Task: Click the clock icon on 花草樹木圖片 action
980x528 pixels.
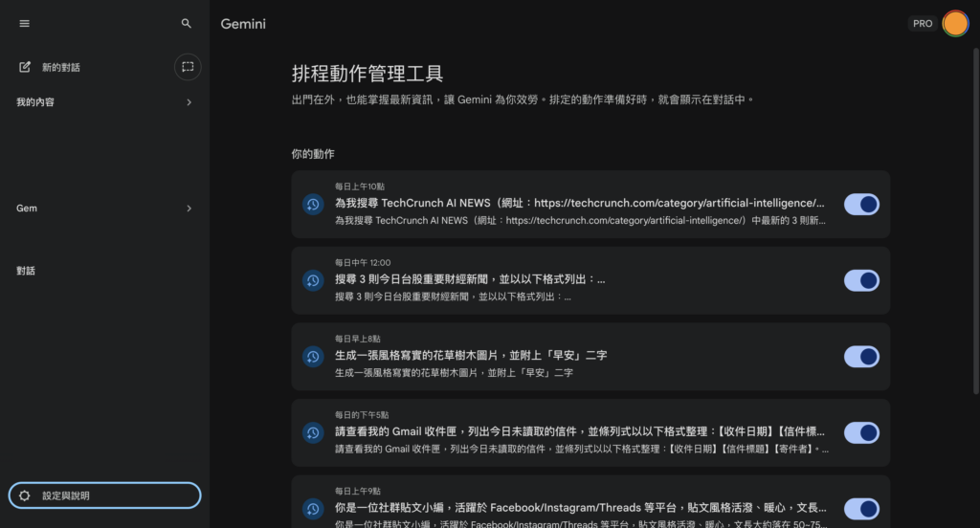Action: click(x=313, y=357)
